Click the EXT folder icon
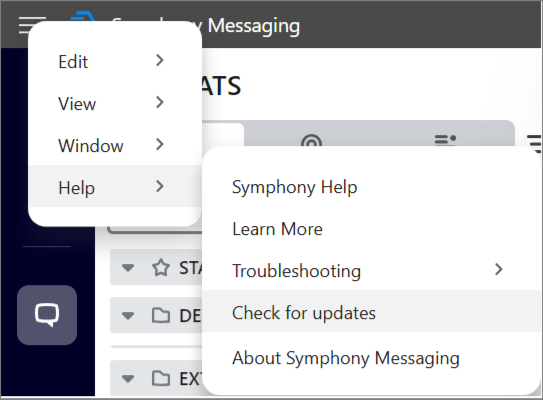The image size is (543, 400). (x=161, y=378)
